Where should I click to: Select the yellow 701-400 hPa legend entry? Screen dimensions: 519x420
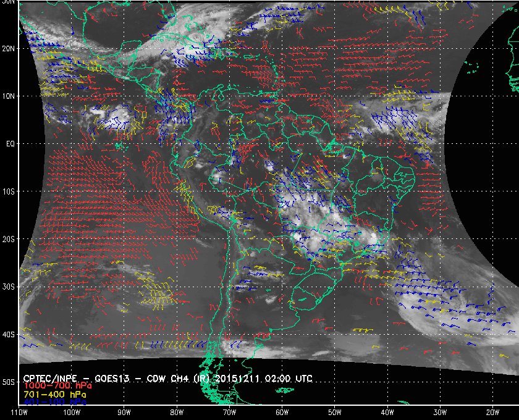(x=54, y=395)
